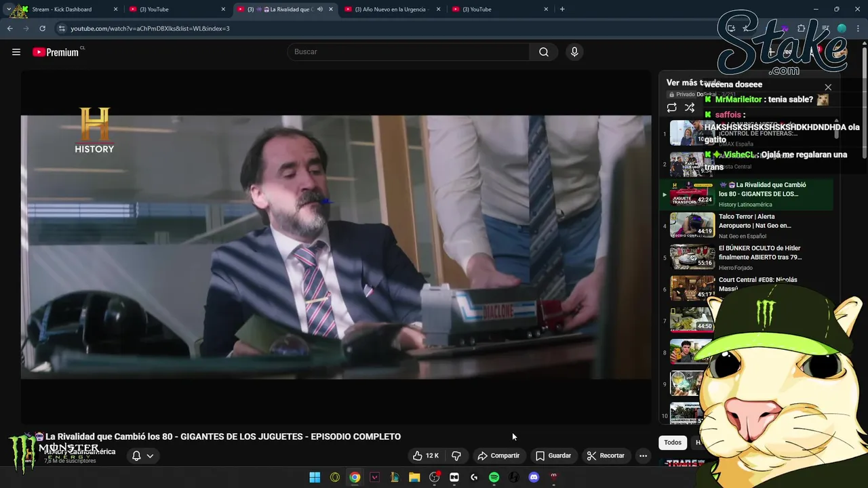Toggle playlist shuffle icon

point(690,108)
